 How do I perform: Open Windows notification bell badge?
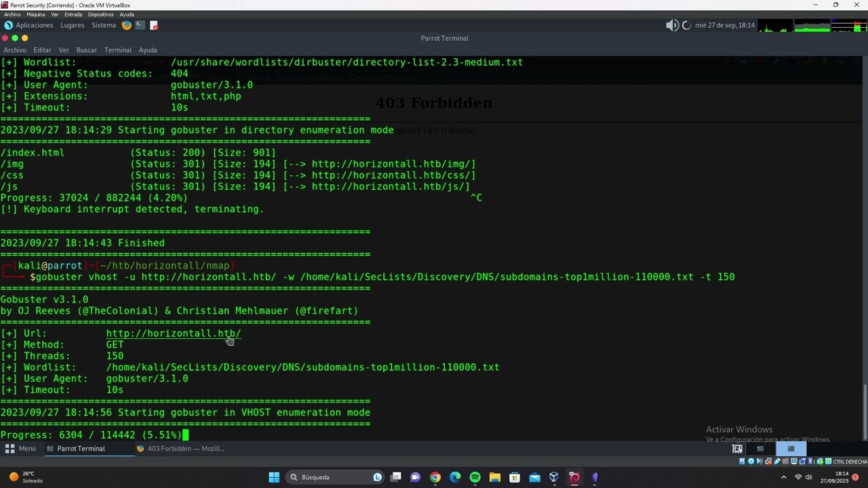click(856, 477)
